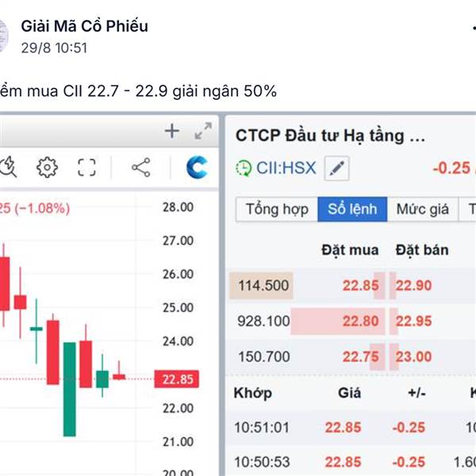The height and width of the screenshot is (476, 476).
Task: Click the plus icon above chart
Action: tap(172, 132)
